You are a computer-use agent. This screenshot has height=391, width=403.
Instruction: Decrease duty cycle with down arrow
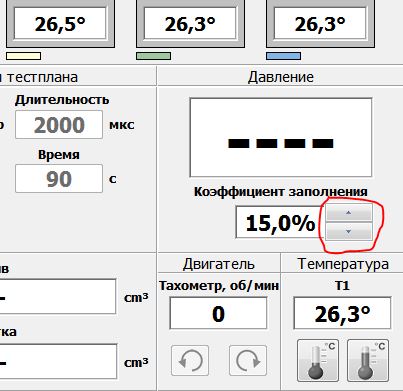[x=349, y=231]
